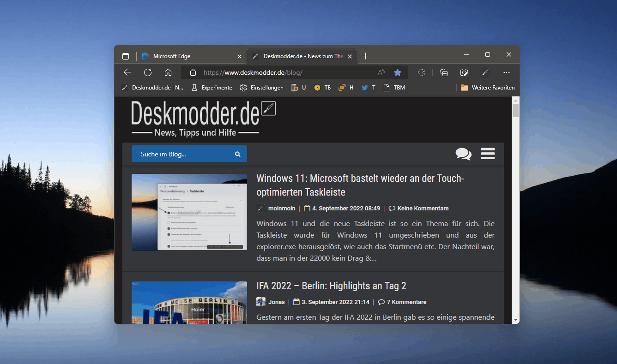The height and width of the screenshot is (364, 617).
Task: Open the Collections toolbar button
Action: (444, 72)
